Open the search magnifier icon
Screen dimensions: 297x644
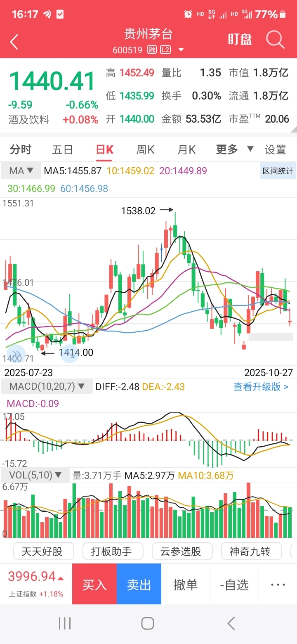[x=275, y=40]
